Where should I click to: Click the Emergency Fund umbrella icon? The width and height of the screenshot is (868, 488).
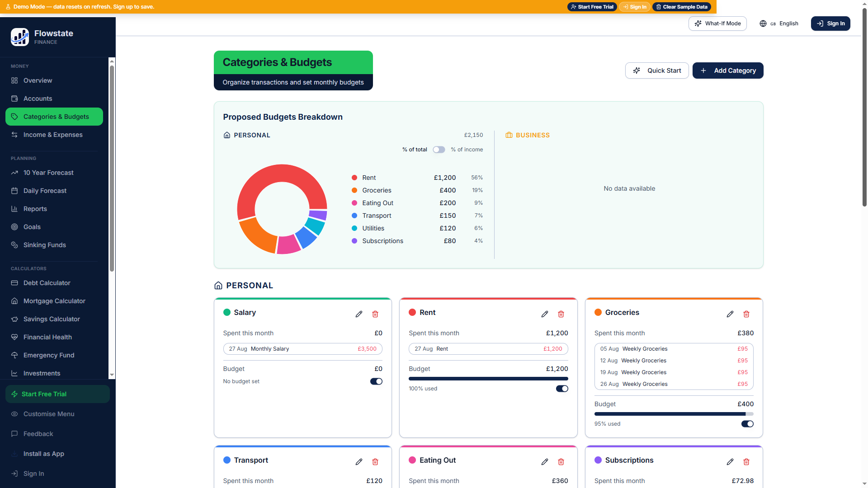coord(14,355)
